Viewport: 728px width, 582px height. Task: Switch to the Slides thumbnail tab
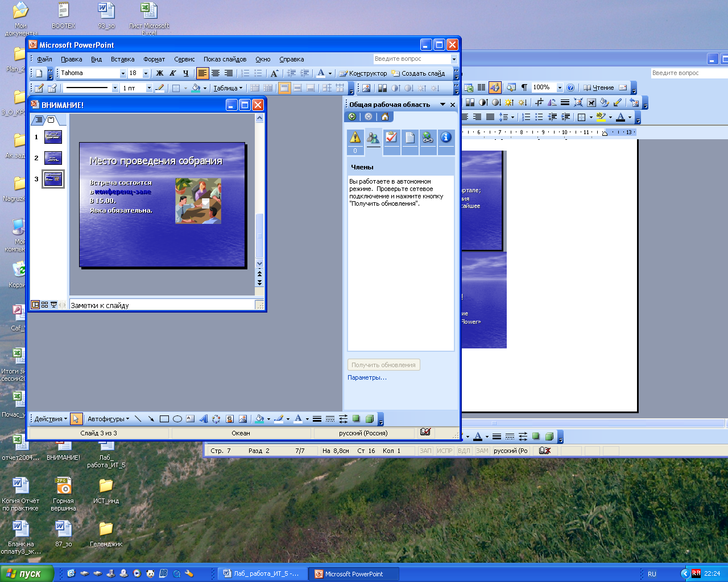pos(51,120)
